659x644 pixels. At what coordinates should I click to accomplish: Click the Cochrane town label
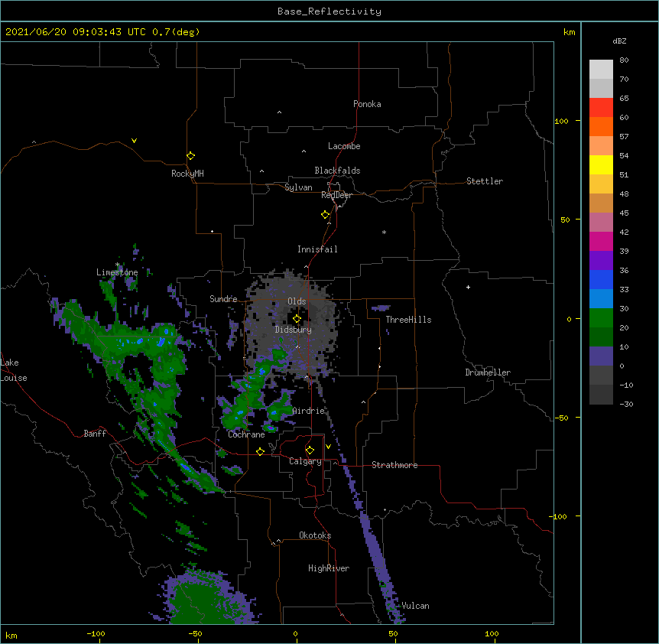click(x=246, y=434)
